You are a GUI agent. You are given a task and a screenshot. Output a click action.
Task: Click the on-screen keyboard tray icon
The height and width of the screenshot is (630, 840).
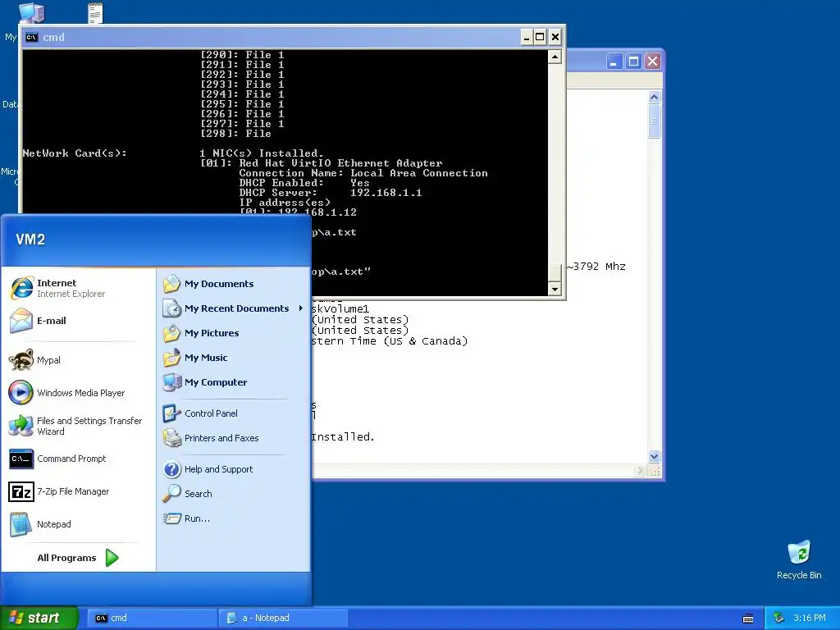pos(748,619)
